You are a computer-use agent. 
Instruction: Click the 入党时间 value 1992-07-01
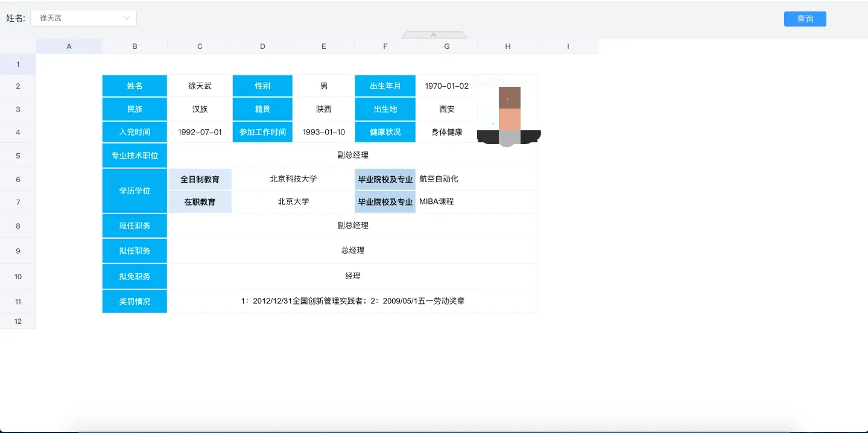(x=200, y=132)
